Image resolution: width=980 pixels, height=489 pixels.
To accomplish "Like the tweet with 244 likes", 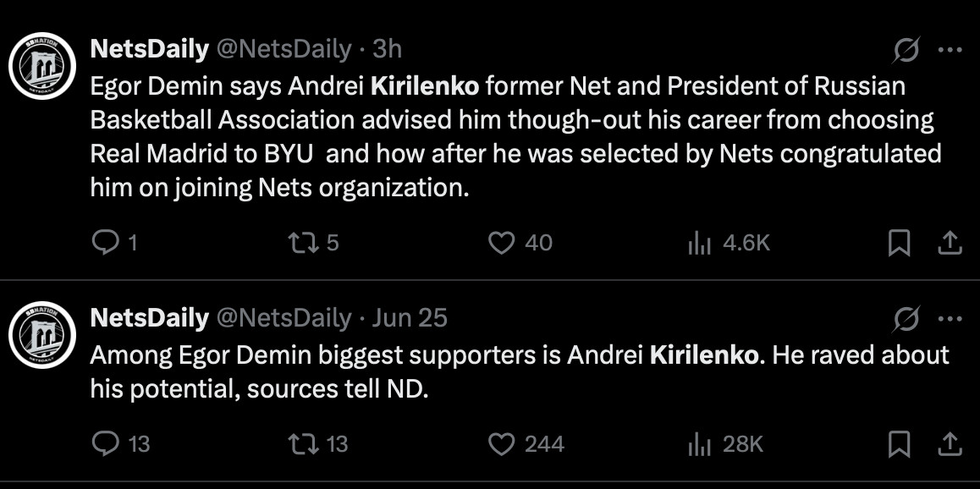I will pyautogui.click(x=502, y=444).
